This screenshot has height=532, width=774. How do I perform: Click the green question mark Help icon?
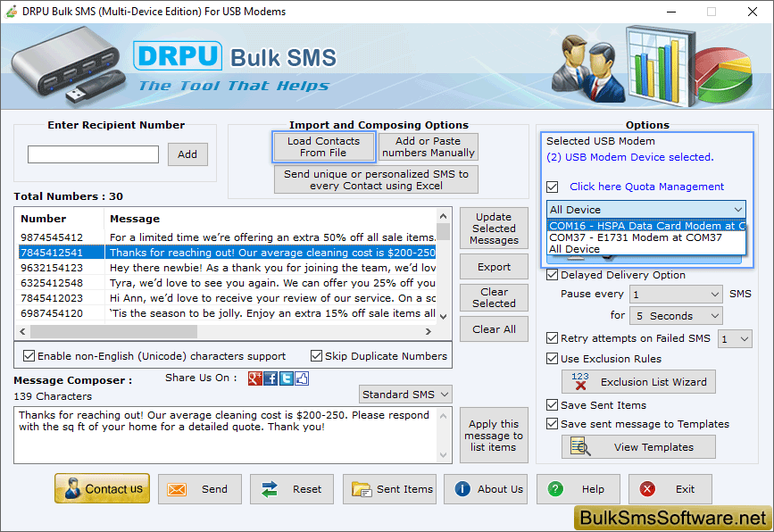tap(555, 489)
